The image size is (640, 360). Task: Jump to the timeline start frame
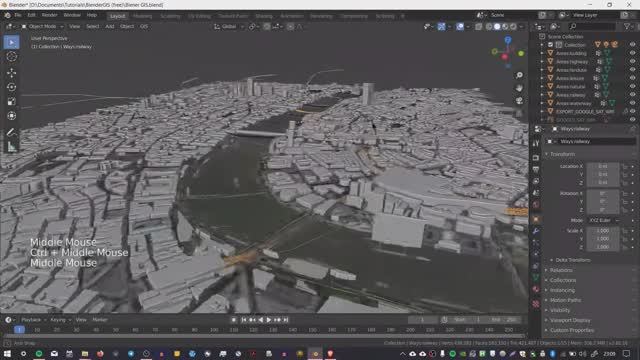244,320
